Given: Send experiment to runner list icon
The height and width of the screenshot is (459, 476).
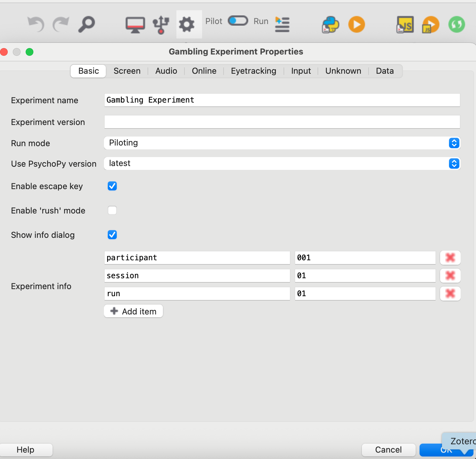Looking at the screenshot, I should pos(282,25).
